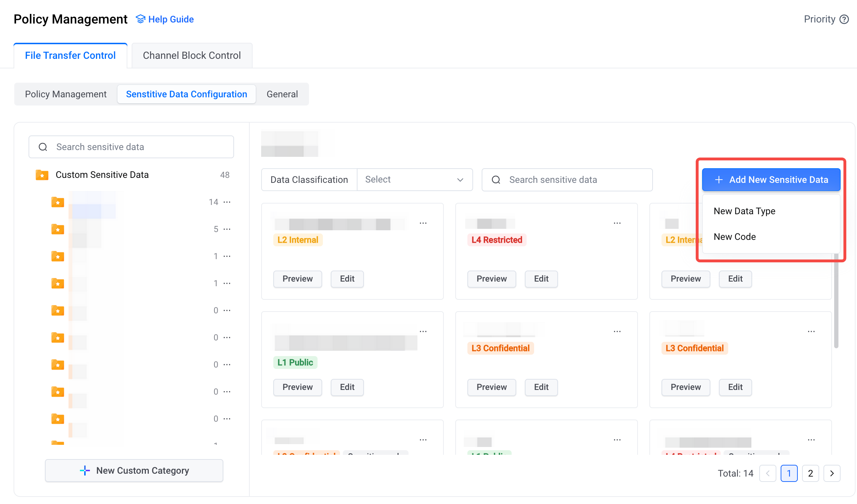Open ellipsis menu on first L2 Internal card
Viewport: 857px width, 504px height.
coord(423,223)
